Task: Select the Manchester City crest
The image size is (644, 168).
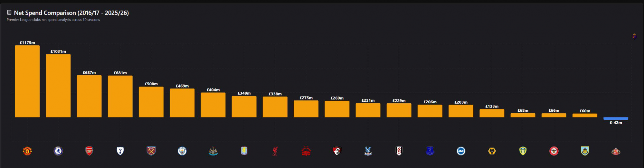Action: coord(182,151)
